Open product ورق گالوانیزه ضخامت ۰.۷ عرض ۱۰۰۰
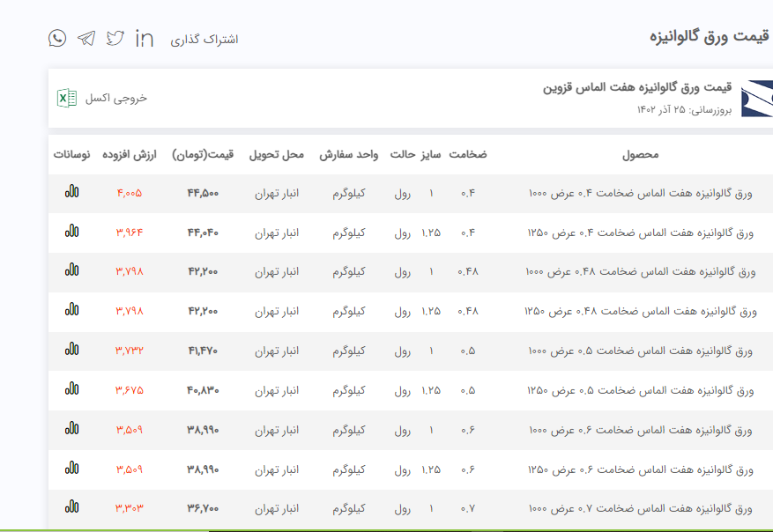Screen dimensions: 773x532 pyautogui.click(x=640, y=509)
